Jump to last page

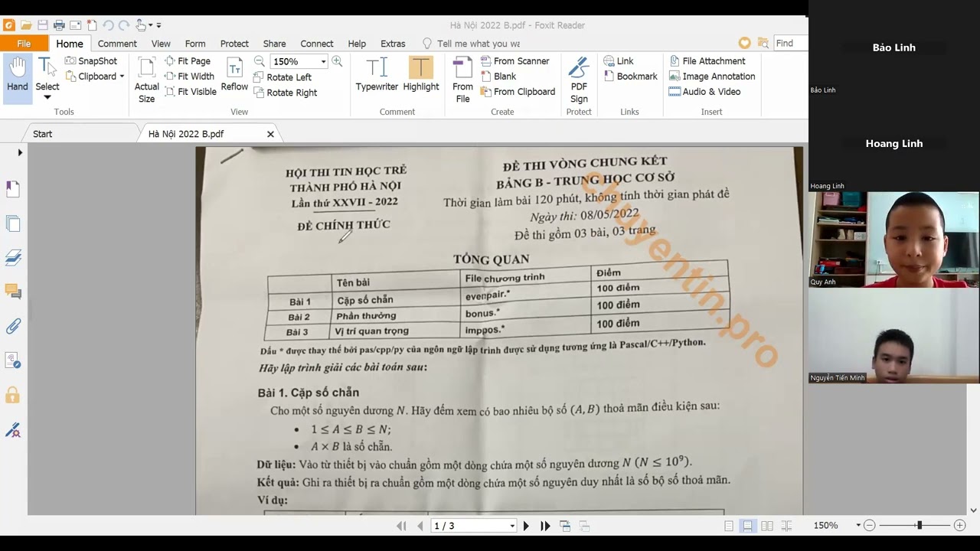tap(545, 526)
